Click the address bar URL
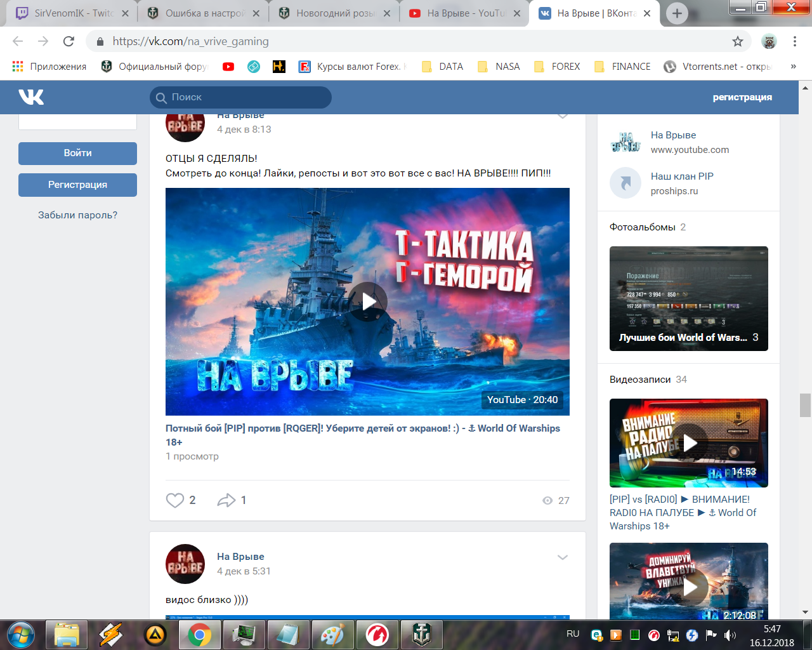Viewport: 812px width, 650px height. (x=190, y=41)
